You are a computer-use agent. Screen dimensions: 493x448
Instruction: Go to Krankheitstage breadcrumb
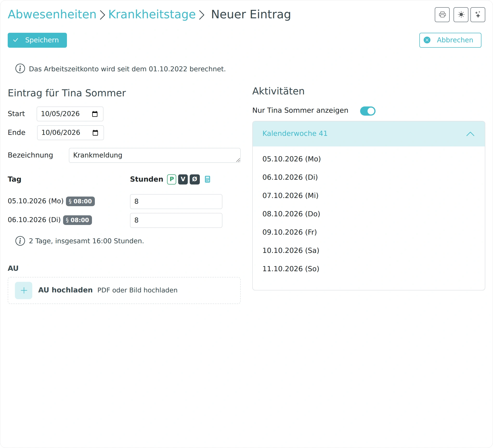(x=152, y=14)
